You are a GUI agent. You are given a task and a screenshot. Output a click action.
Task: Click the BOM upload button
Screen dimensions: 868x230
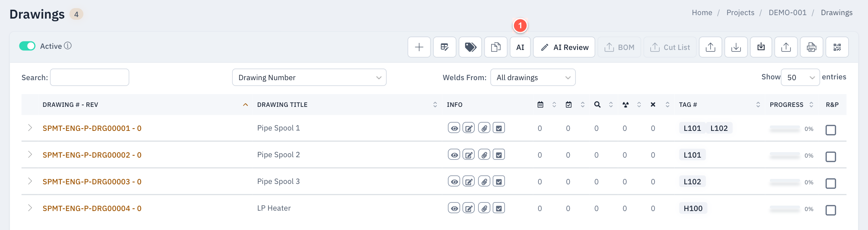pyautogui.click(x=619, y=47)
